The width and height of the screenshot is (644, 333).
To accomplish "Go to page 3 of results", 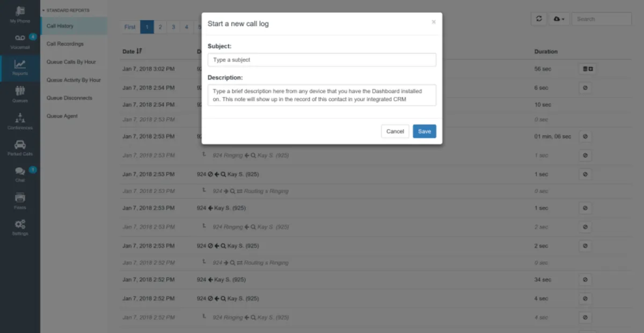I will tap(173, 27).
